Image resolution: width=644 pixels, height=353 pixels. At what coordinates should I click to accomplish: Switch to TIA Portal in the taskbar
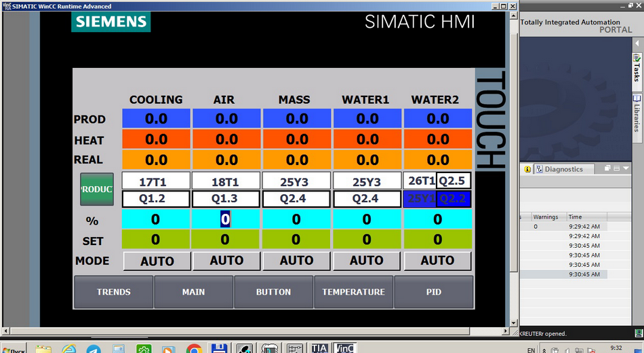point(319,348)
